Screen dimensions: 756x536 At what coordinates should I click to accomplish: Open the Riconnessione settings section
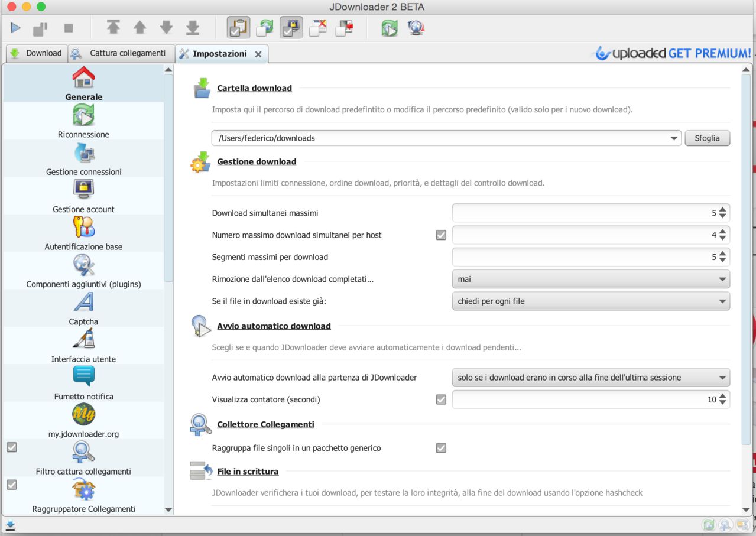[83, 121]
